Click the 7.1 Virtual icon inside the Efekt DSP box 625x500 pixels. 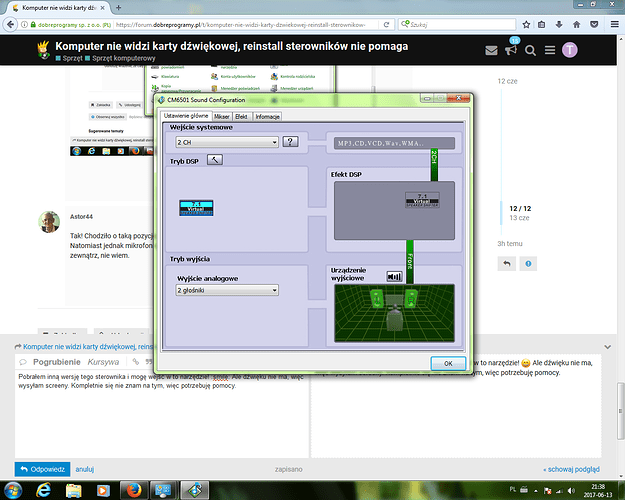[x=423, y=200]
